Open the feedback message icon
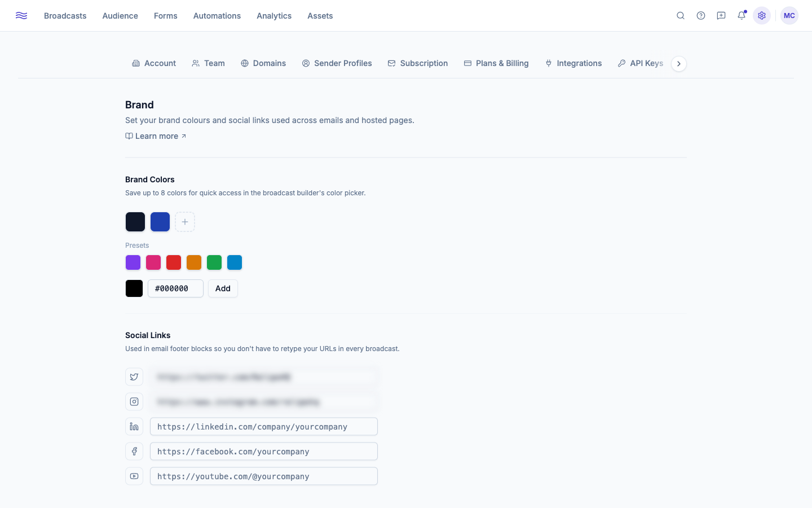The height and width of the screenshot is (508, 812). (x=721, y=16)
